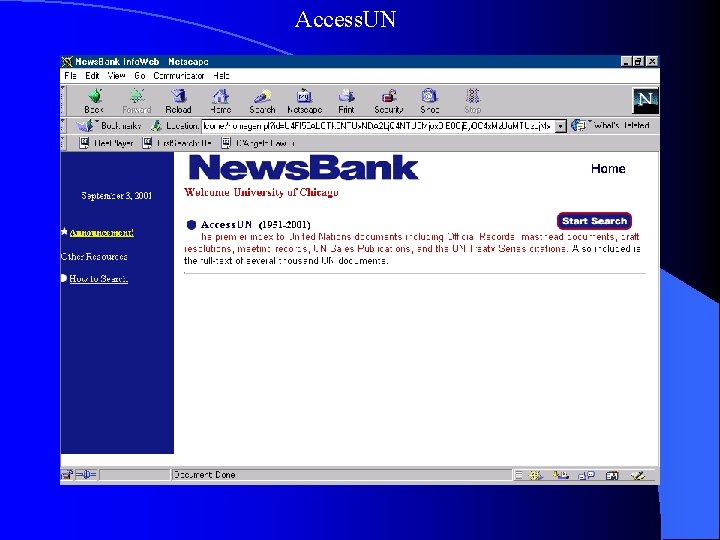The height and width of the screenshot is (540, 720).
Task: Click the Netscape toolbar icon
Action: (x=304, y=96)
